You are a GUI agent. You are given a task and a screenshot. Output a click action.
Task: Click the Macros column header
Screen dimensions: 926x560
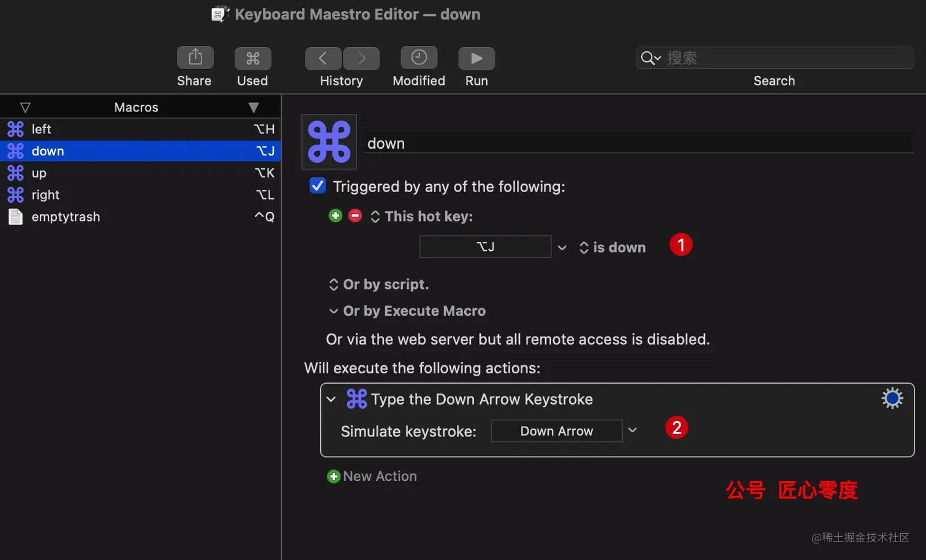tap(137, 107)
